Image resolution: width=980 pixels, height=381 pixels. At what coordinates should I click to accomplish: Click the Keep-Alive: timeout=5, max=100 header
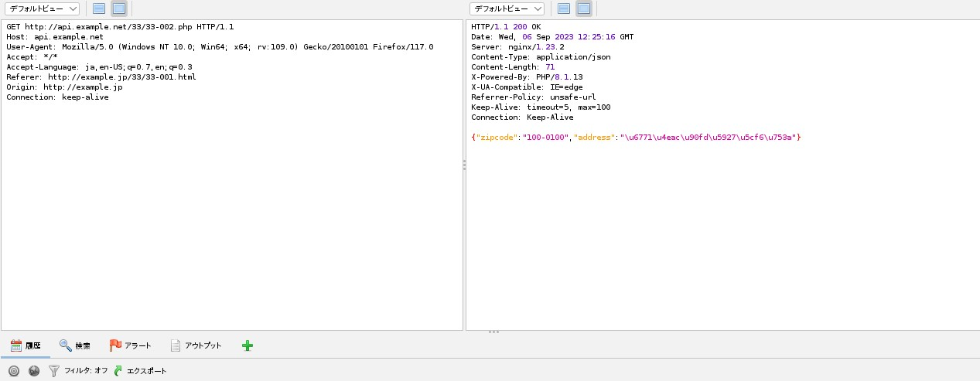541,107
